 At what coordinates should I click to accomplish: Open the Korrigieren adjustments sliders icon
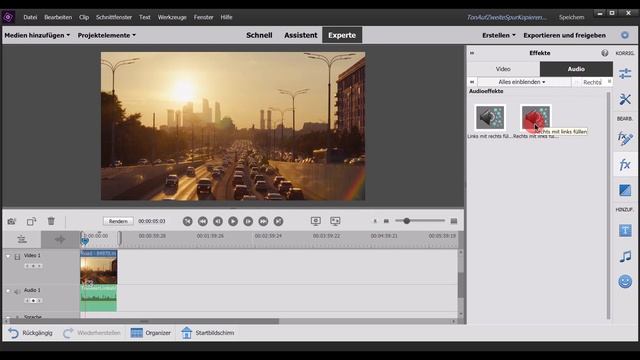click(x=625, y=73)
